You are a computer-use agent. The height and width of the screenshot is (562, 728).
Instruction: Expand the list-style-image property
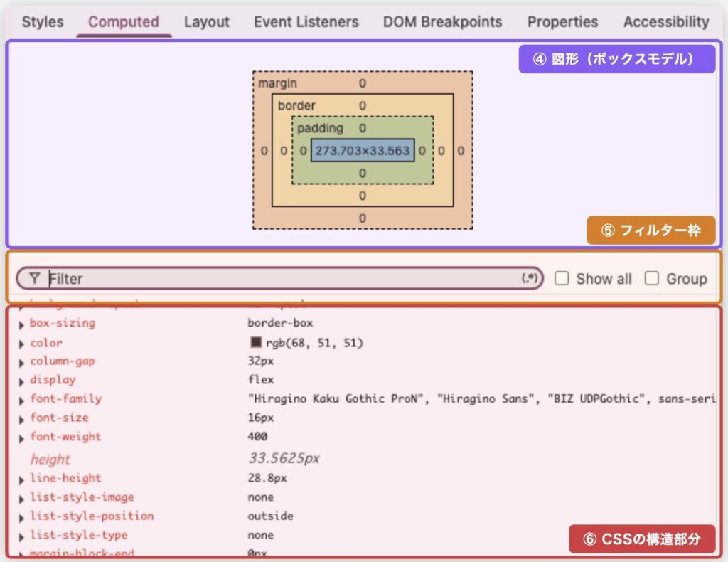coord(21,499)
